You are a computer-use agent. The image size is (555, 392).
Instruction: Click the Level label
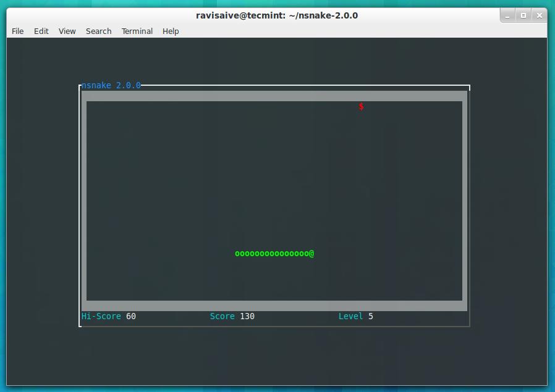[x=350, y=316]
